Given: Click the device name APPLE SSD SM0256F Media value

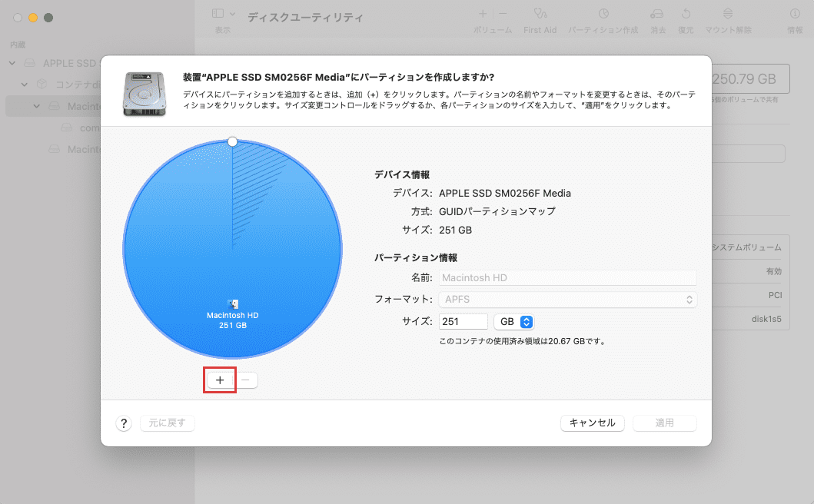Looking at the screenshot, I should point(504,193).
